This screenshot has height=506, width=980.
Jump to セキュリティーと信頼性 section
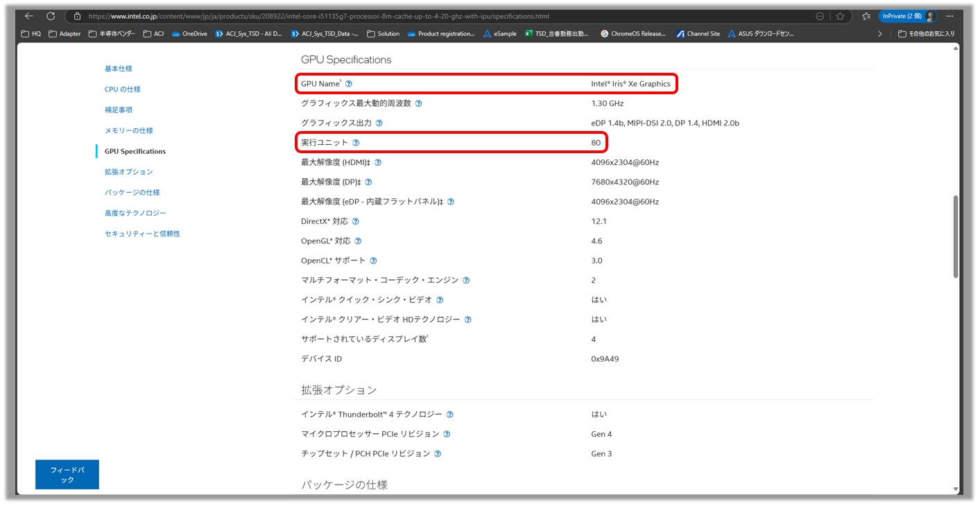142,234
